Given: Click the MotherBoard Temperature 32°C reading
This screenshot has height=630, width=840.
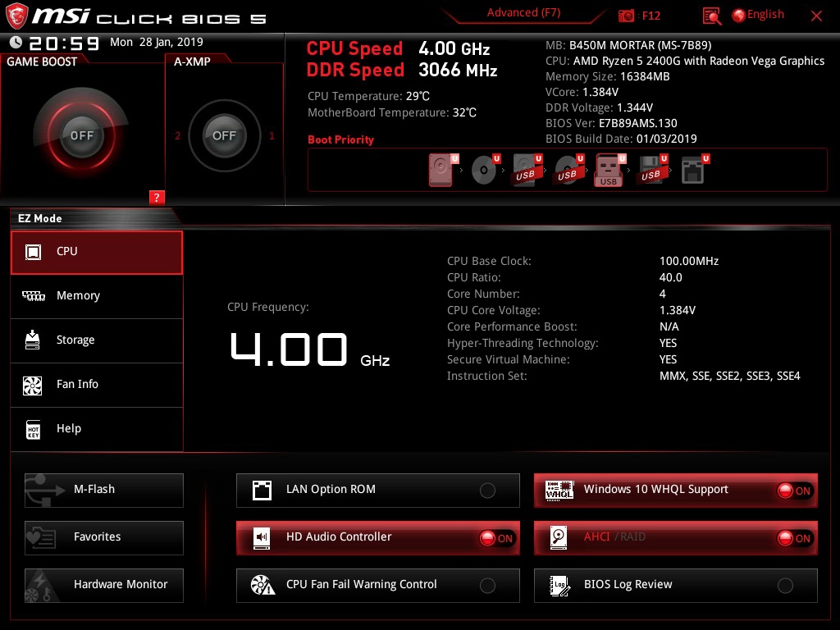Looking at the screenshot, I should (391, 112).
